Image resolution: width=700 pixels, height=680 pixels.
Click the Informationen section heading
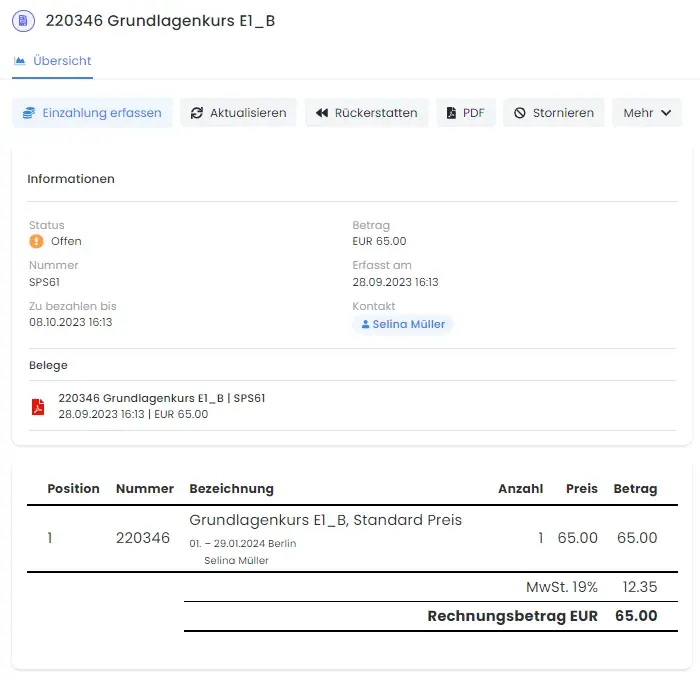click(71, 179)
